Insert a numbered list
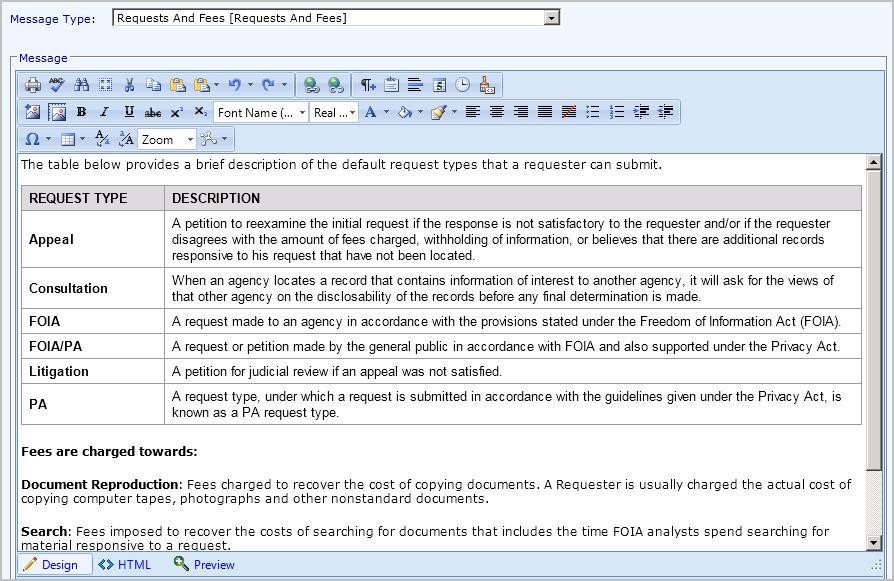Screen dimensions: 894x581 coord(617,112)
